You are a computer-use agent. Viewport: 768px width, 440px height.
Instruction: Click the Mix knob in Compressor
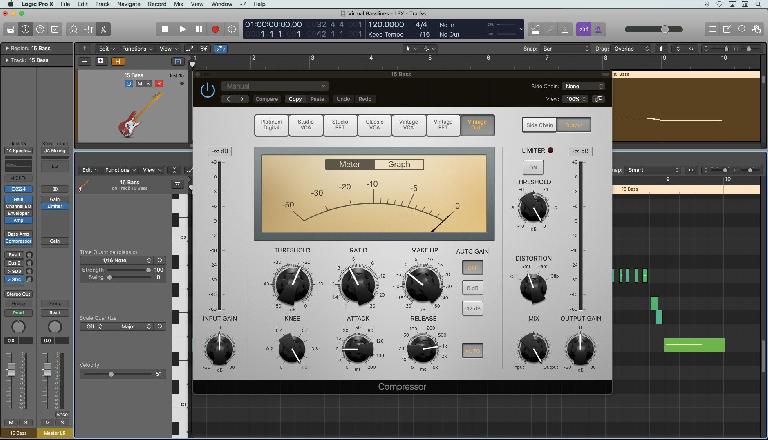point(533,349)
